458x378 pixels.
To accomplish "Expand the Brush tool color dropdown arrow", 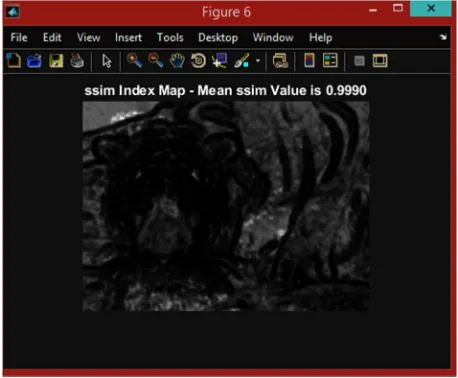I will click(258, 61).
